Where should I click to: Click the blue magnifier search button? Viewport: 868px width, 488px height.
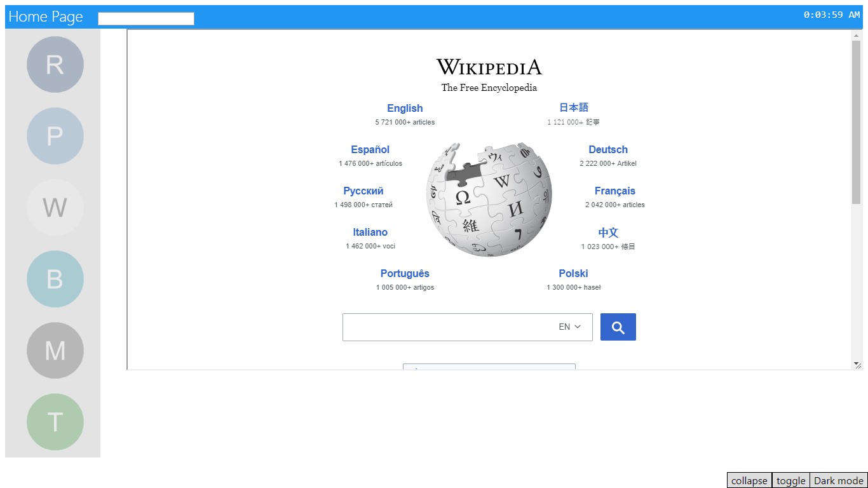(618, 327)
